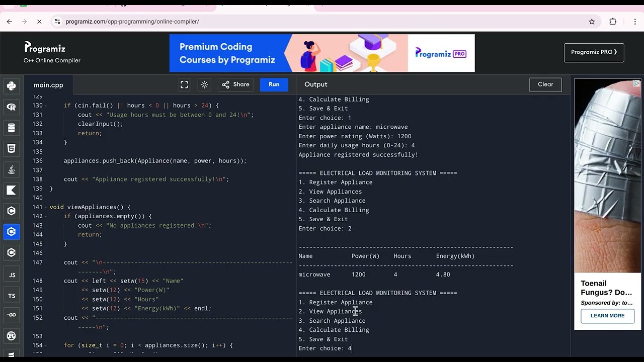Select the main.cpp file tab

[48, 85]
